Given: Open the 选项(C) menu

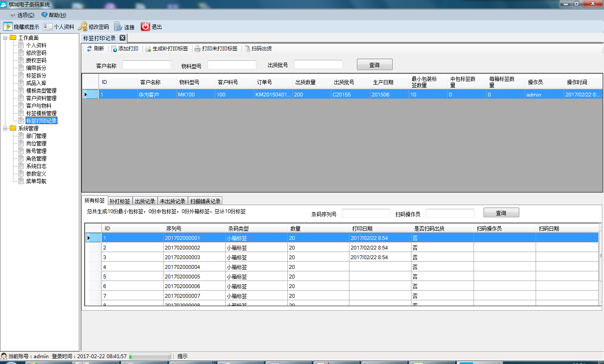Looking at the screenshot, I should point(22,15).
